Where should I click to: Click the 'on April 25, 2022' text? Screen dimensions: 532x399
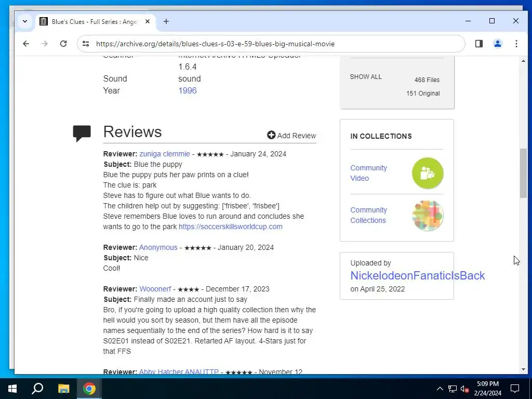coord(377,289)
